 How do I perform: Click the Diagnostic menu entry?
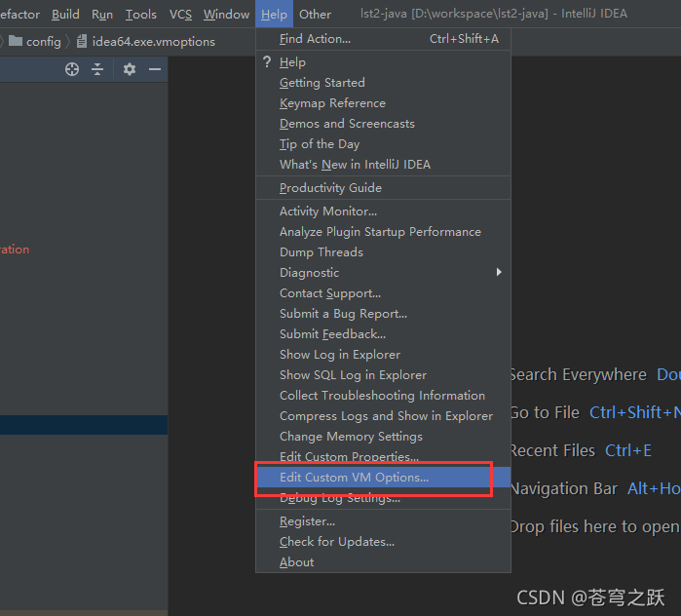pyautogui.click(x=383, y=272)
